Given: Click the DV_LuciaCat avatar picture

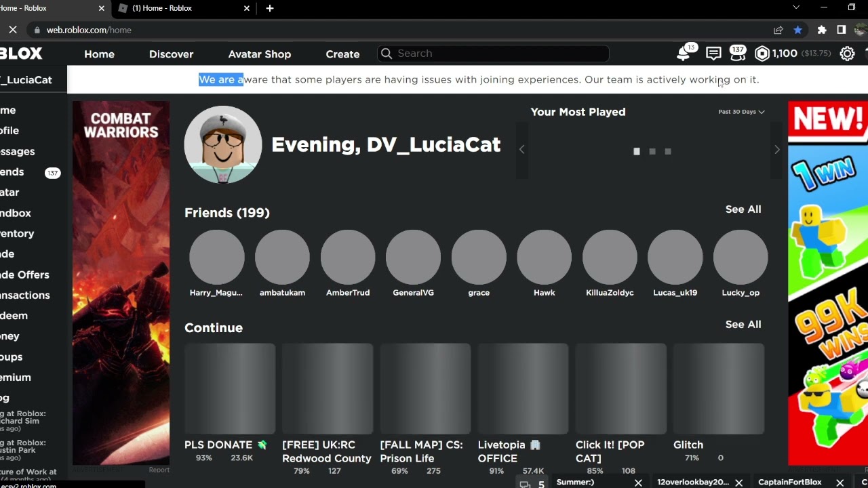Looking at the screenshot, I should pyautogui.click(x=223, y=144).
